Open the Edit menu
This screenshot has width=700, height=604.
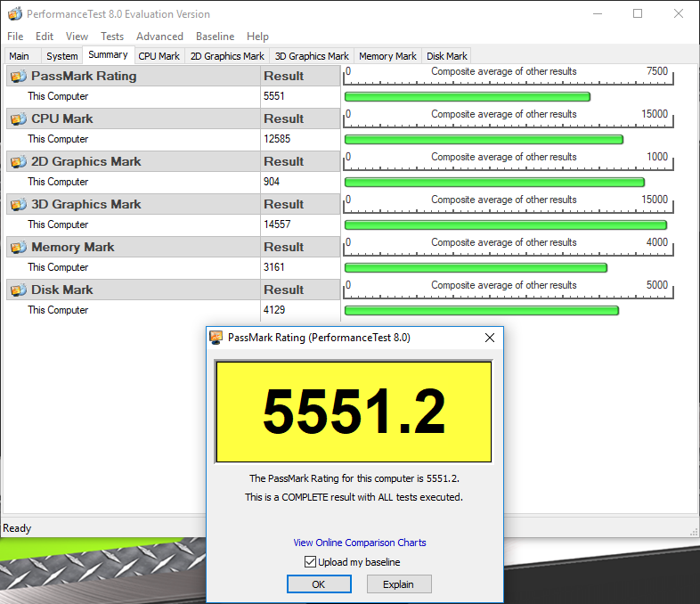click(x=45, y=37)
